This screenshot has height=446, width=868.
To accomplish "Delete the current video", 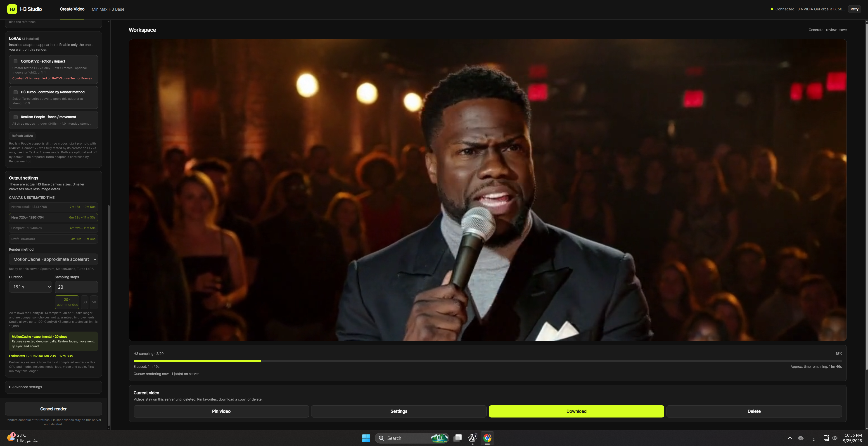I will tap(754, 411).
